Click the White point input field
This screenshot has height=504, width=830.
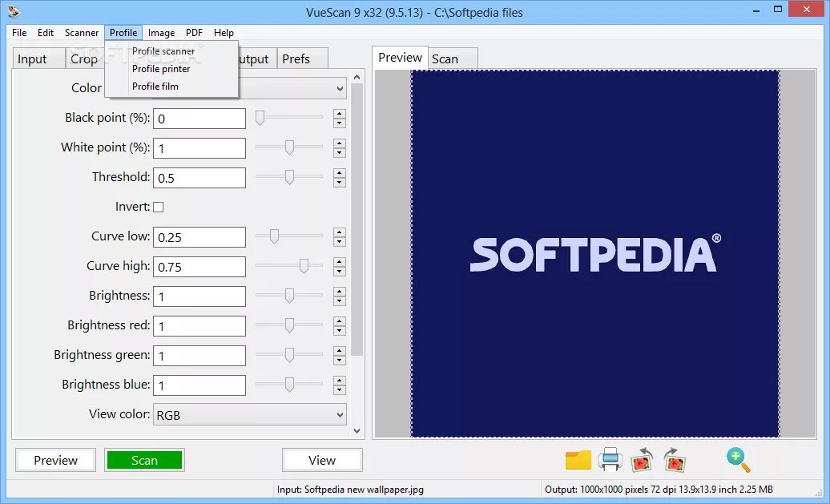click(x=199, y=148)
